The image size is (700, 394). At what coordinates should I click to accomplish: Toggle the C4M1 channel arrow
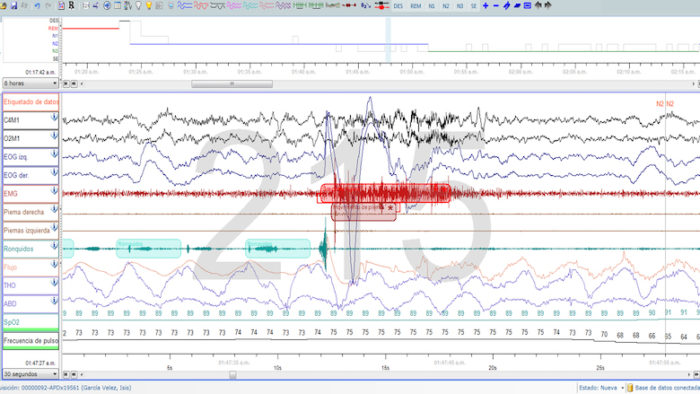click(54, 117)
